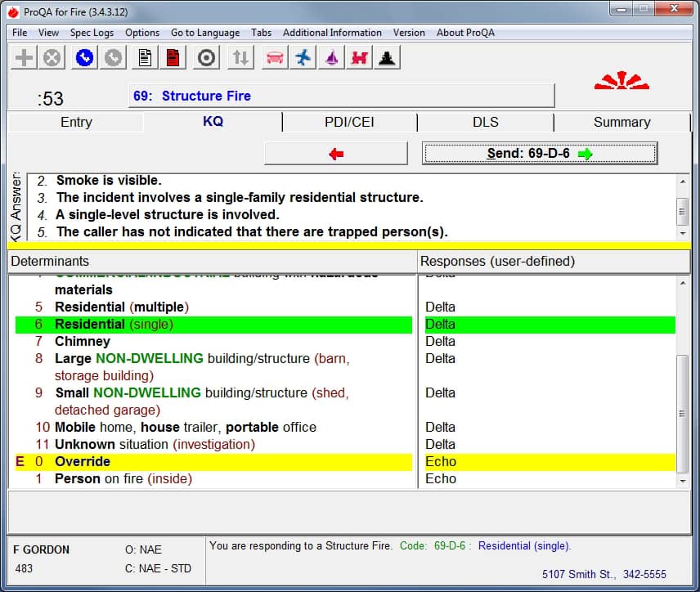
Task: Click the Send: 69-D-6 button
Action: point(540,153)
